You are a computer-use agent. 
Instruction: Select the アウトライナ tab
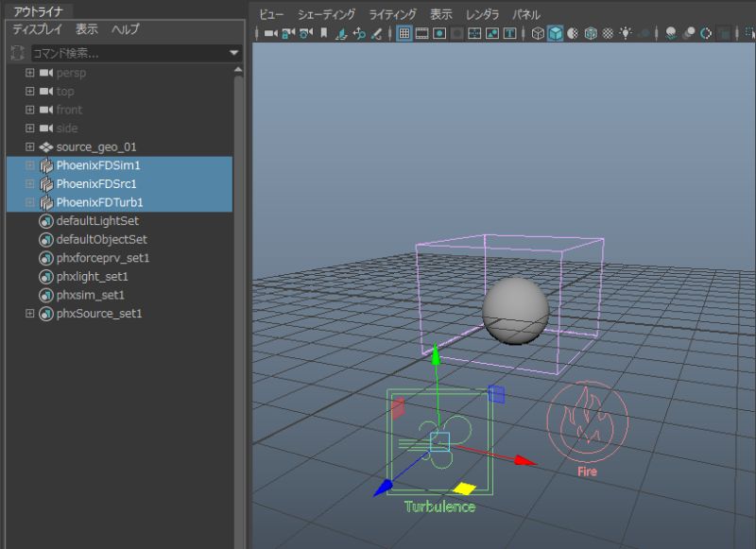39,11
